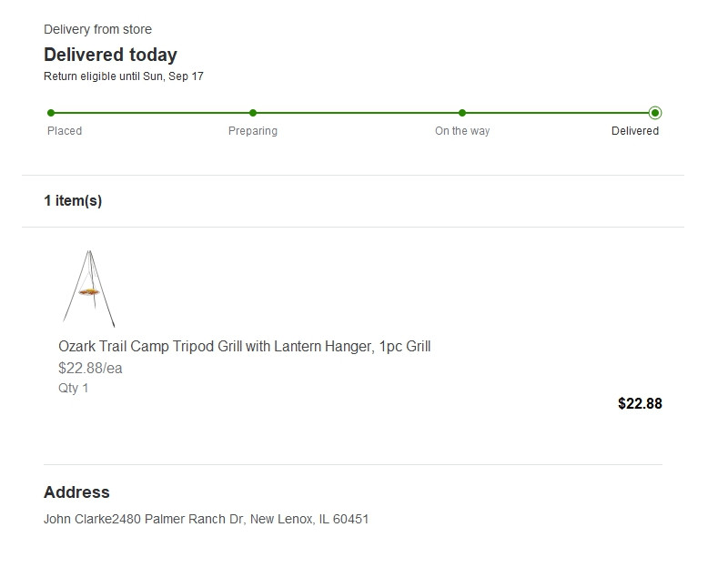Open the Ozark Trail Camp Tripod Grill link
Screen dimensions: 728x588
(x=244, y=347)
